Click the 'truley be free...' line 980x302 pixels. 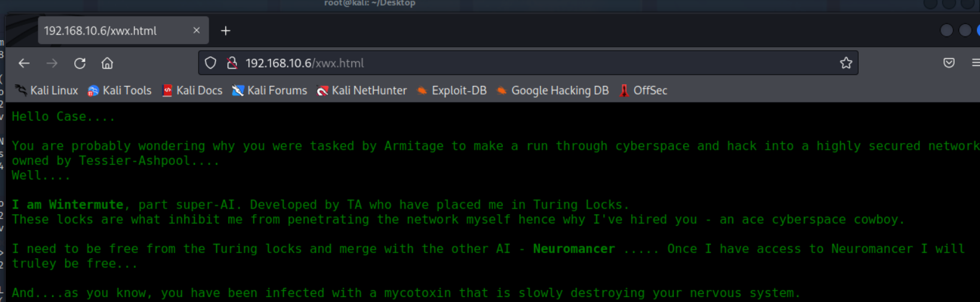[74, 264]
